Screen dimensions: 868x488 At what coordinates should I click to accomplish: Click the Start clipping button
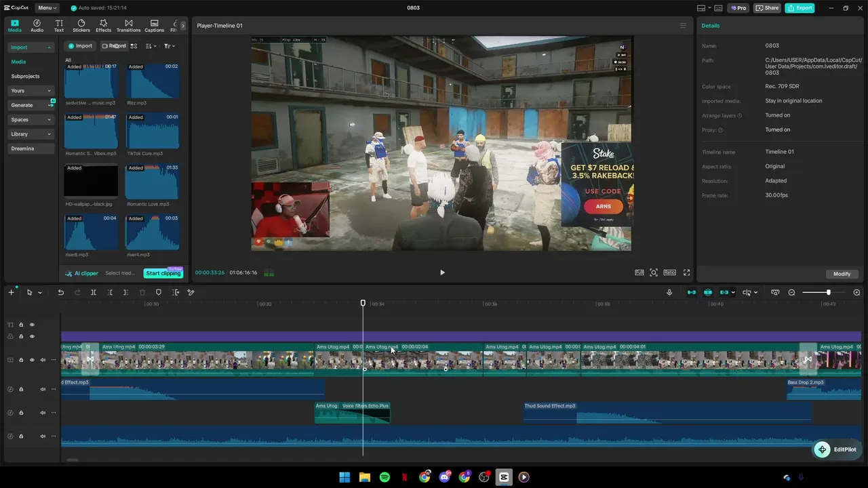(x=163, y=273)
